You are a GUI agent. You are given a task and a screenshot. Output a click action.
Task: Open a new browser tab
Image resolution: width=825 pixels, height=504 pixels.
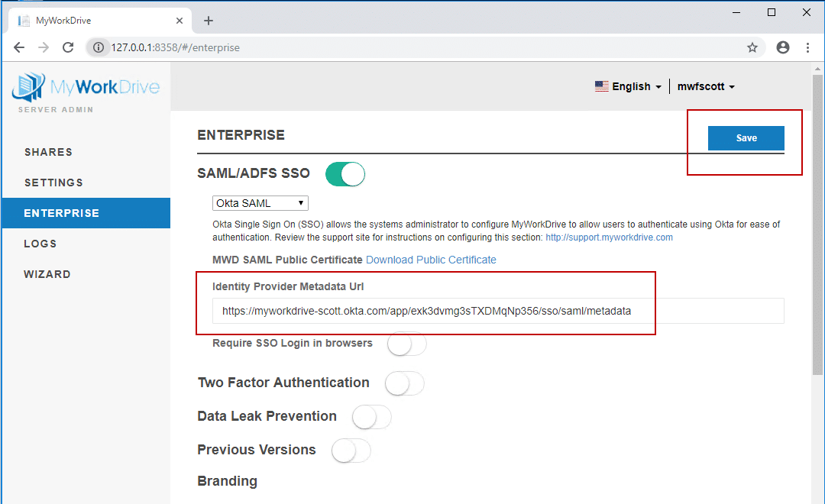tap(209, 21)
